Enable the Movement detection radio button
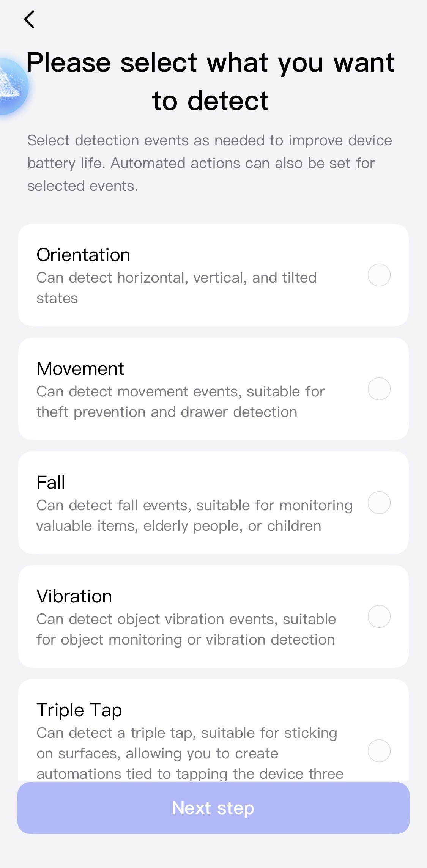427x868 pixels. coord(379,389)
